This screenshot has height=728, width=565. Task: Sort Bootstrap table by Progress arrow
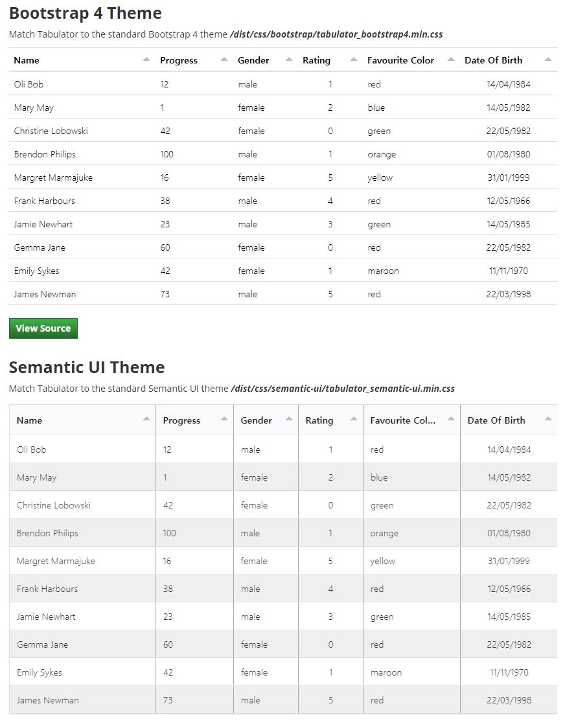click(x=224, y=60)
